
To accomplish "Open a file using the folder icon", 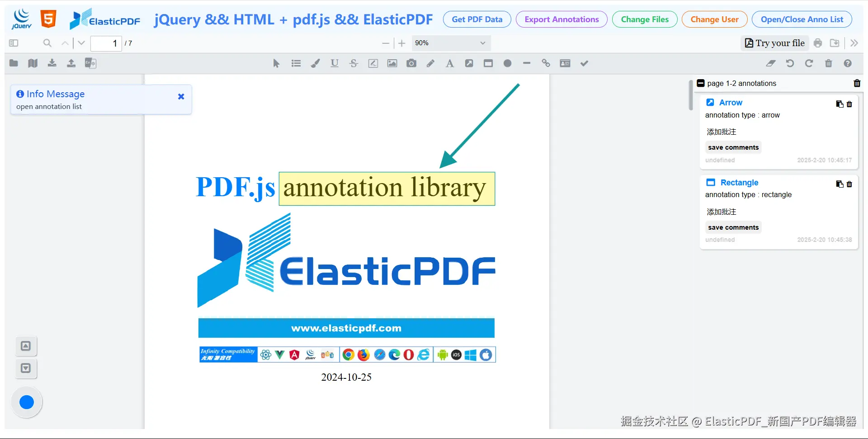I will click(14, 63).
